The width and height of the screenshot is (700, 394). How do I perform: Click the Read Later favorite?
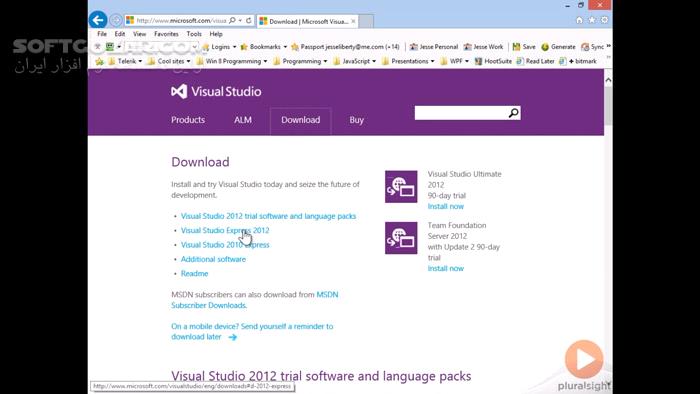coord(535,62)
